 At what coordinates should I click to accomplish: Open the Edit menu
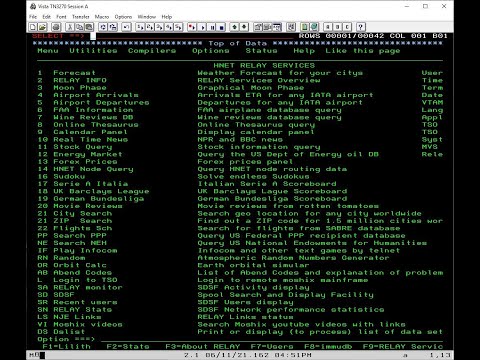[x=46, y=17]
